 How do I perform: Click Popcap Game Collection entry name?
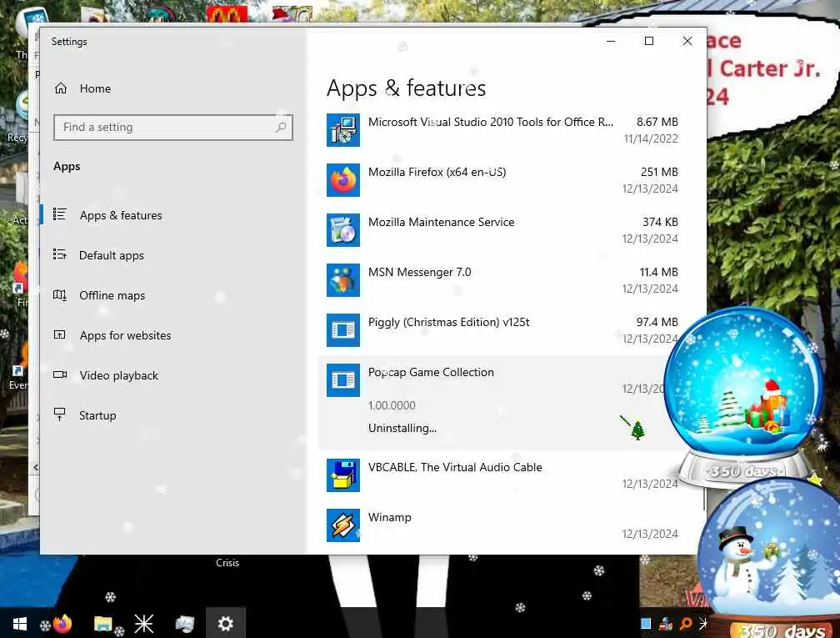click(x=431, y=372)
